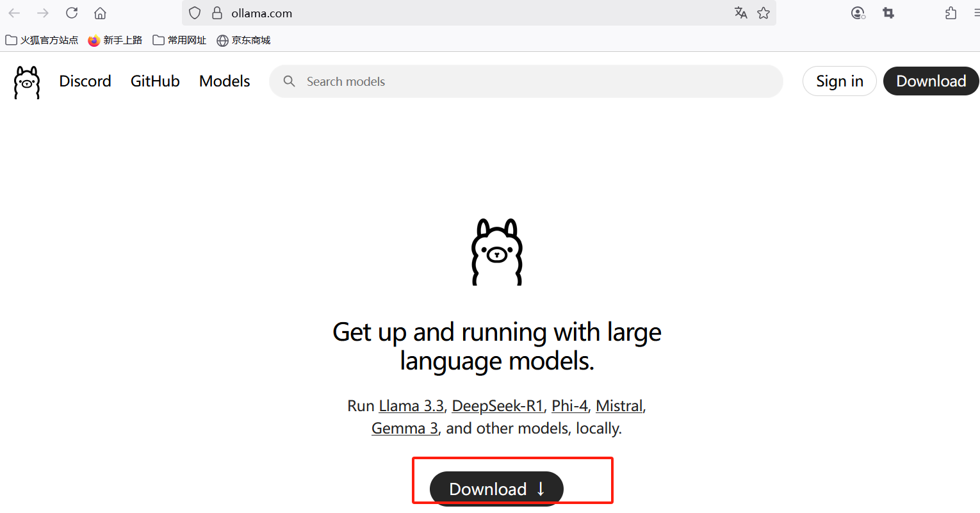Open the 京东商城 bookmark
The image size is (980, 513).
point(243,40)
